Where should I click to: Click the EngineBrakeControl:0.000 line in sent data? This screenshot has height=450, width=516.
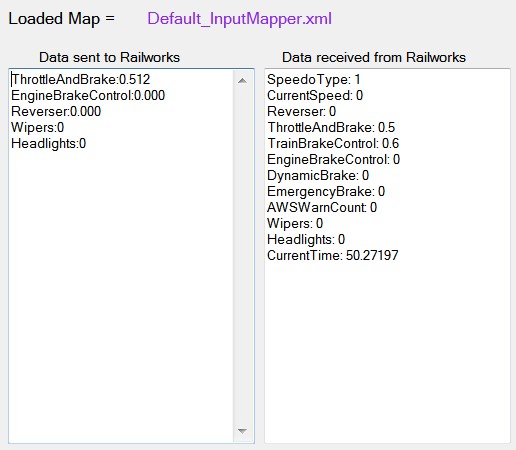click(x=88, y=96)
